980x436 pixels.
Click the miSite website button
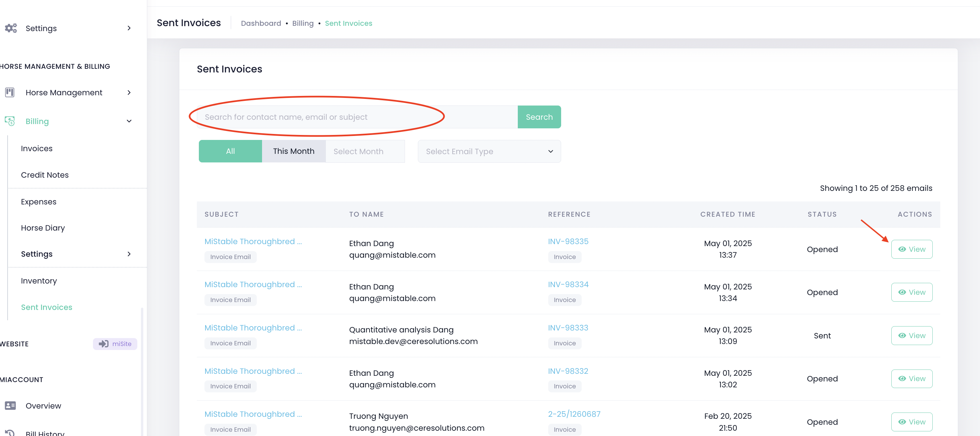[115, 344]
